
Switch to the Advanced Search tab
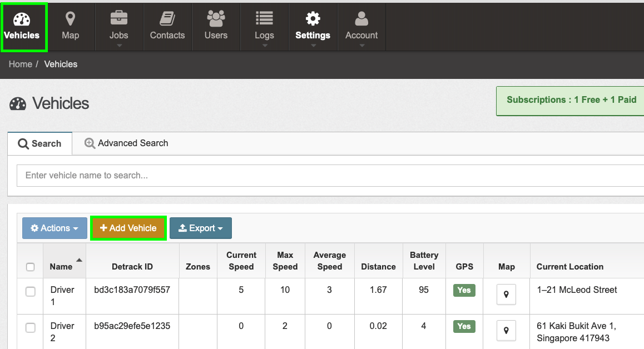click(x=126, y=143)
